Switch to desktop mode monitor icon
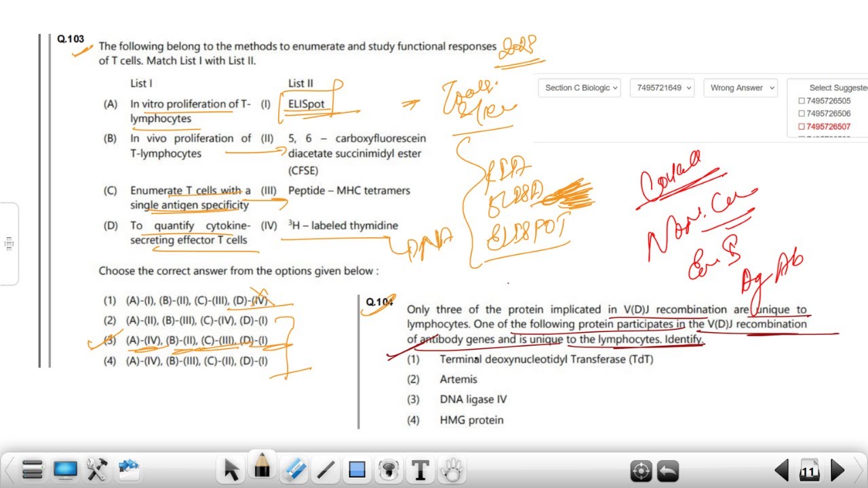The image size is (868, 488). [66, 468]
